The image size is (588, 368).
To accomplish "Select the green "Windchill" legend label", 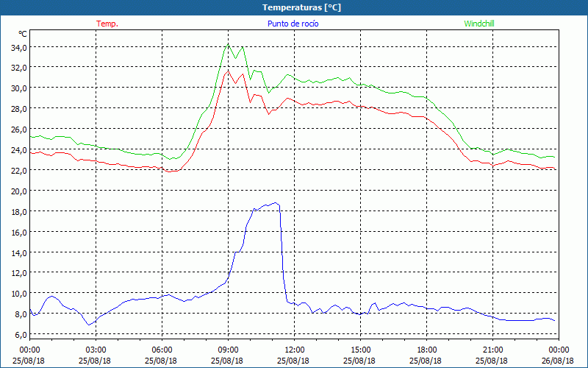I will (479, 24).
